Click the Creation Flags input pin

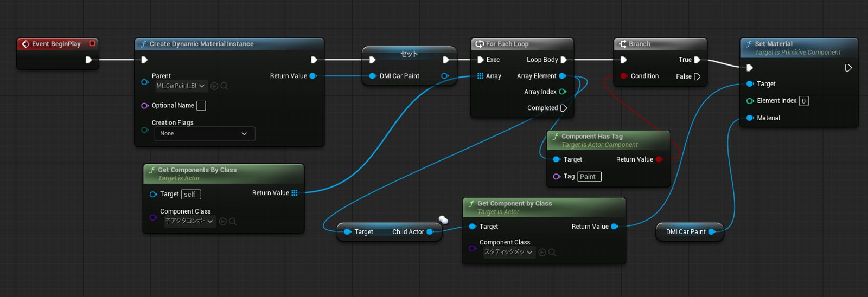(145, 130)
